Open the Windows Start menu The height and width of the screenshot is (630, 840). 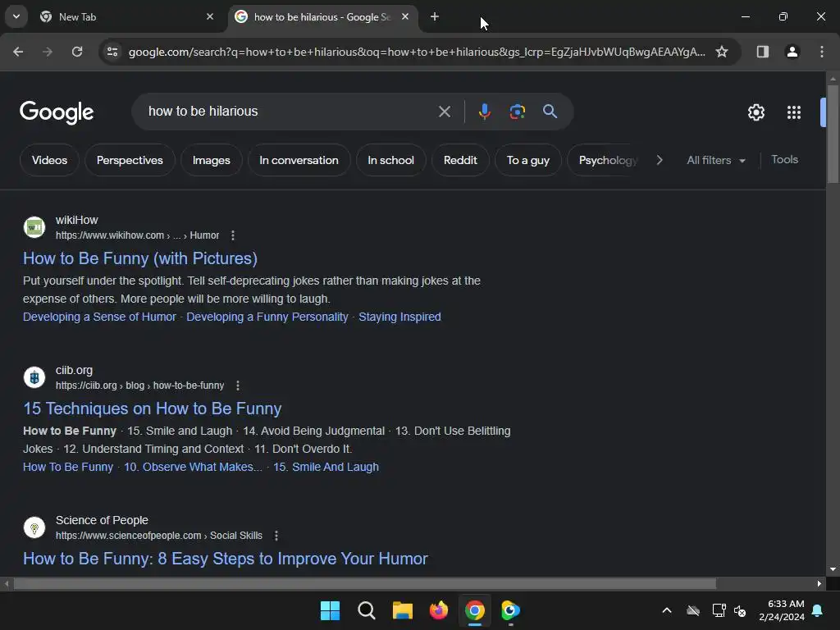coord(330,610)
